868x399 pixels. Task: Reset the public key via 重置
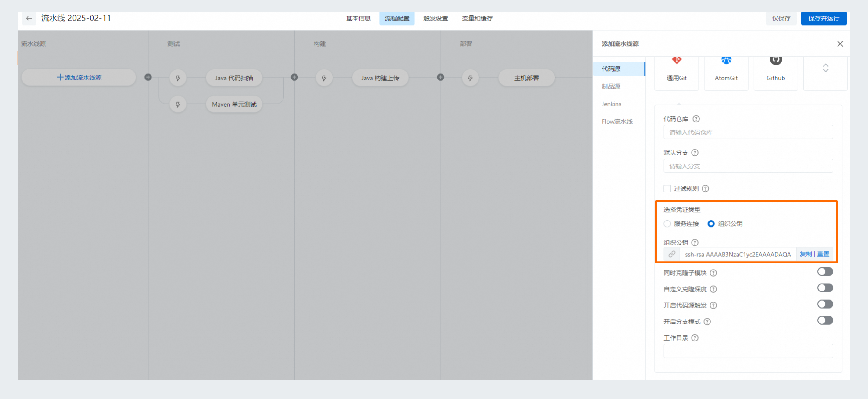click(823, 254)
